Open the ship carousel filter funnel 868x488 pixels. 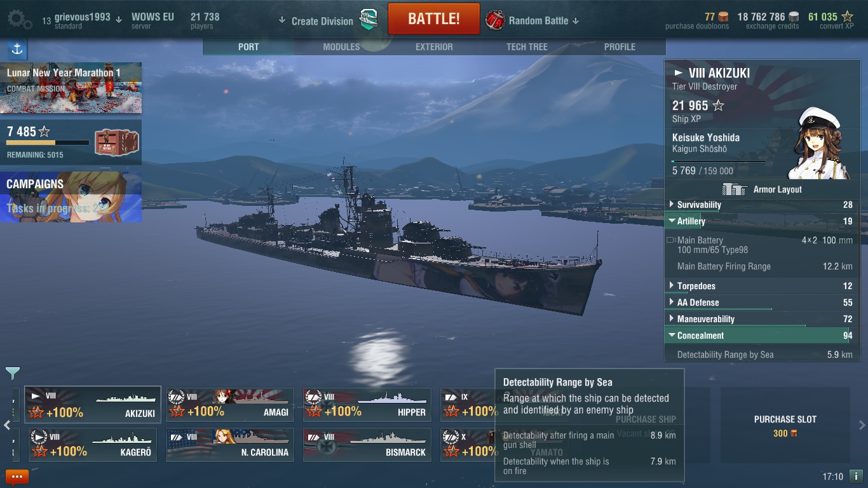point(13,373)
